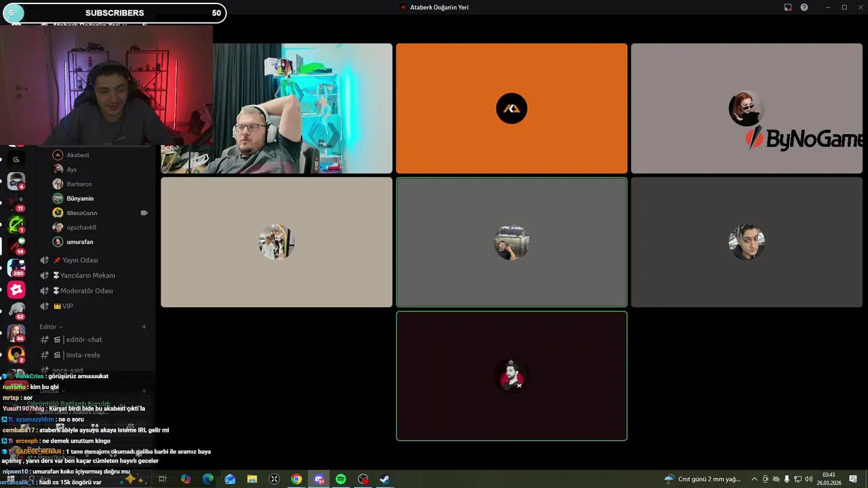
Task: Open Discord help icon in title bar
Action: tap(804, 7)
